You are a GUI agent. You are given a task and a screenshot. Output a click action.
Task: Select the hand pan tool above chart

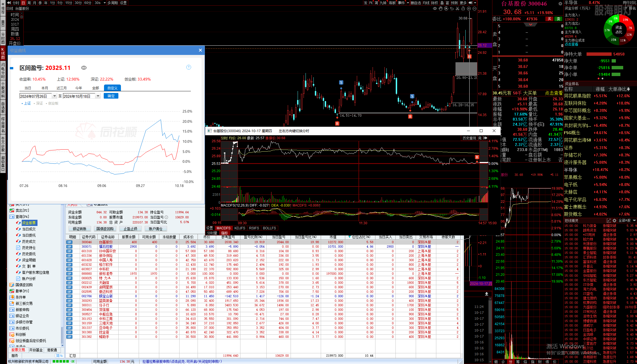point(441,8)
